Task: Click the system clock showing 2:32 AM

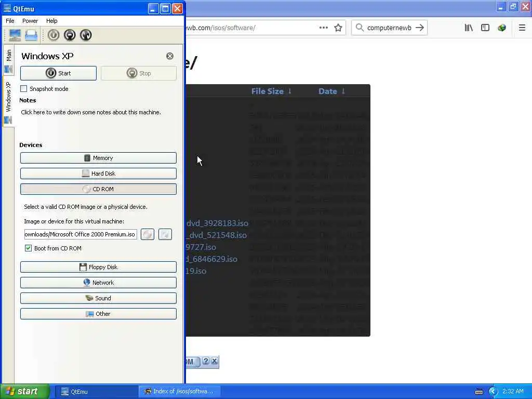Action: (513, 392)
